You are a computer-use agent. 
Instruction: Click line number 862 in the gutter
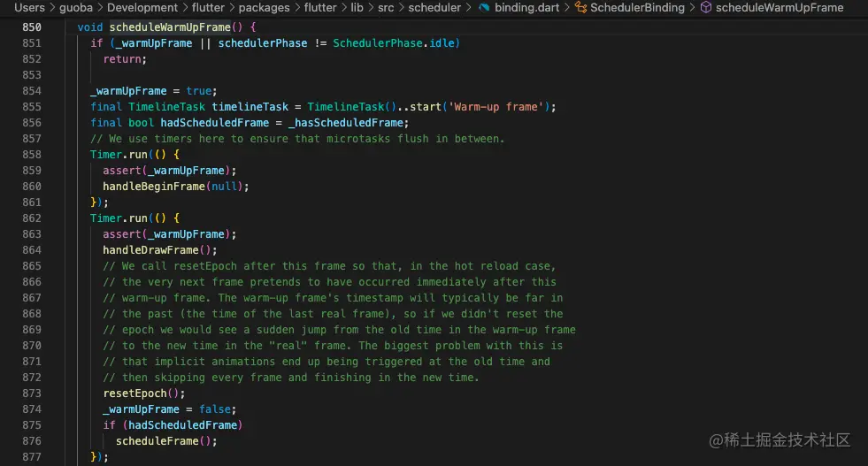click(x=32, y=218)
